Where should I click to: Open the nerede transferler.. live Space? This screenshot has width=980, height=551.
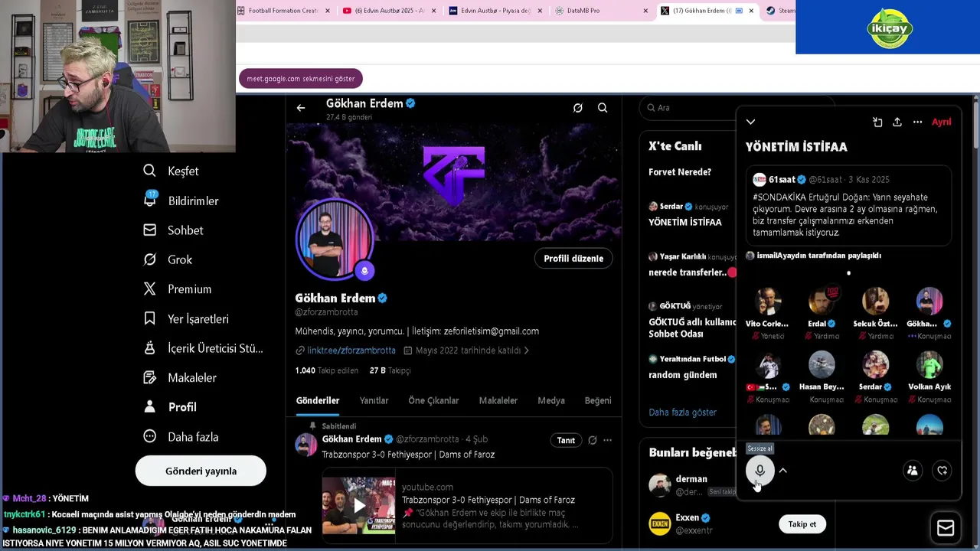click(x=688, y=272)
